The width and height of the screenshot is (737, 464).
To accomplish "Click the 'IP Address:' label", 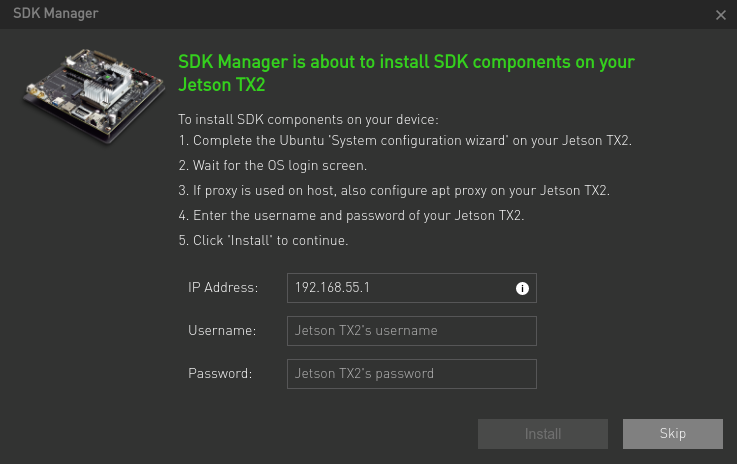I will click(x=223, y=288).
